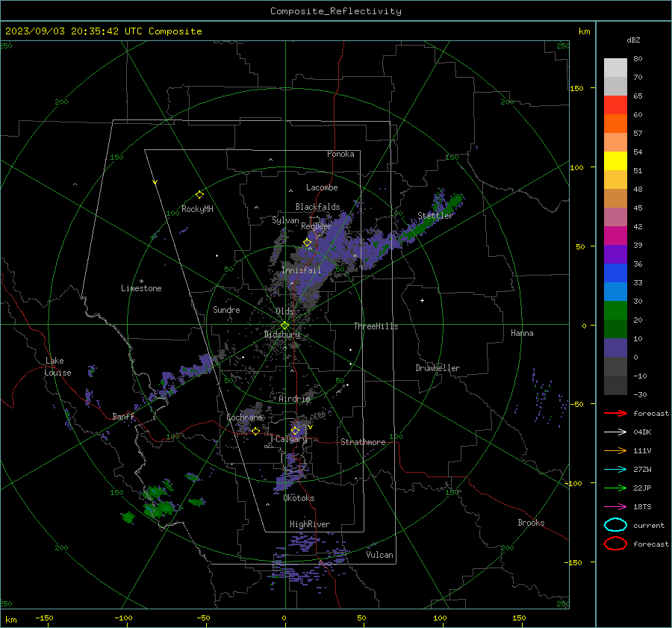This screenshot has width=672, height=628.
Task: Click the Composite_Reflectivity title text
Action: coord(336,11)
